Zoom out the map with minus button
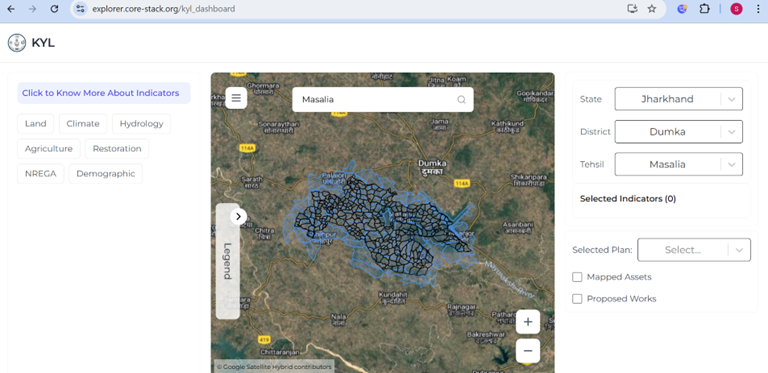Screen dimensions: 768x373 tap(528, 350)
